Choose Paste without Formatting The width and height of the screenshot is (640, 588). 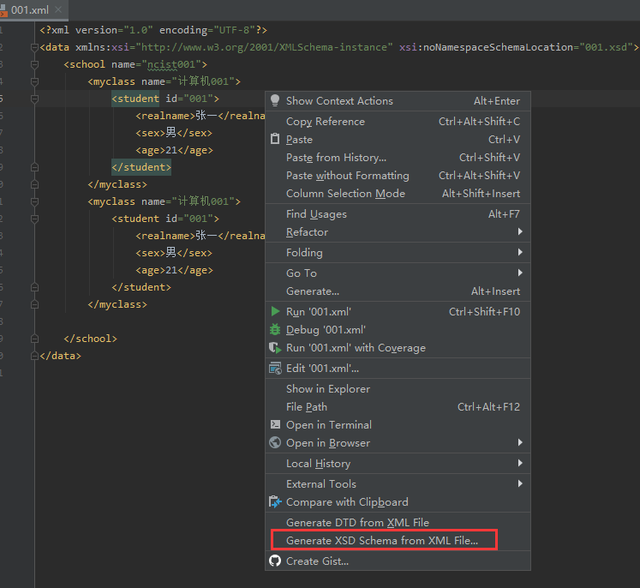click(398, 175)
